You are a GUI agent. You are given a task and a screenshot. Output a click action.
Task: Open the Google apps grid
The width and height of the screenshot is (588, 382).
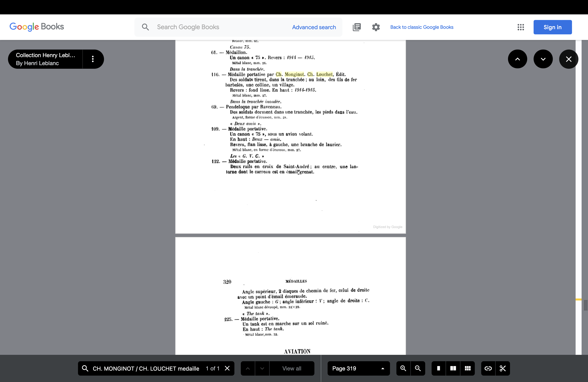tap(521, 27)
